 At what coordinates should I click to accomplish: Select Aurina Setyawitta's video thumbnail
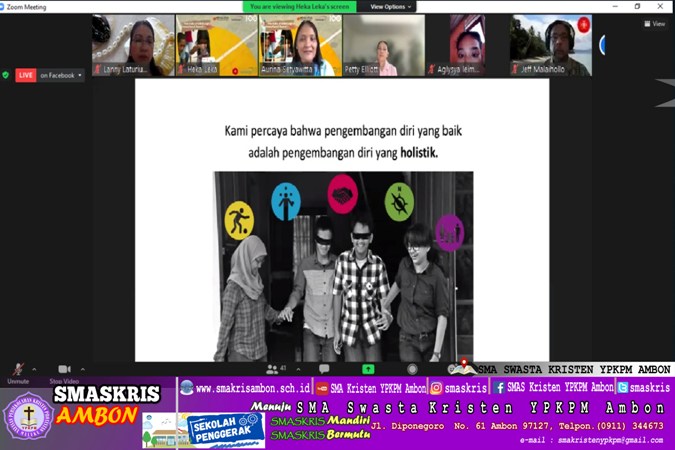300,45
